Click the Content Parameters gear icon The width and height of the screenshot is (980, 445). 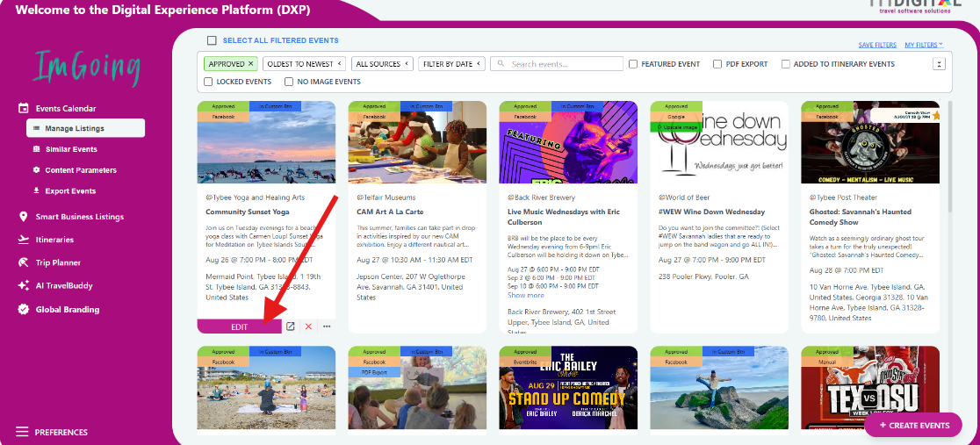point(37,170)
